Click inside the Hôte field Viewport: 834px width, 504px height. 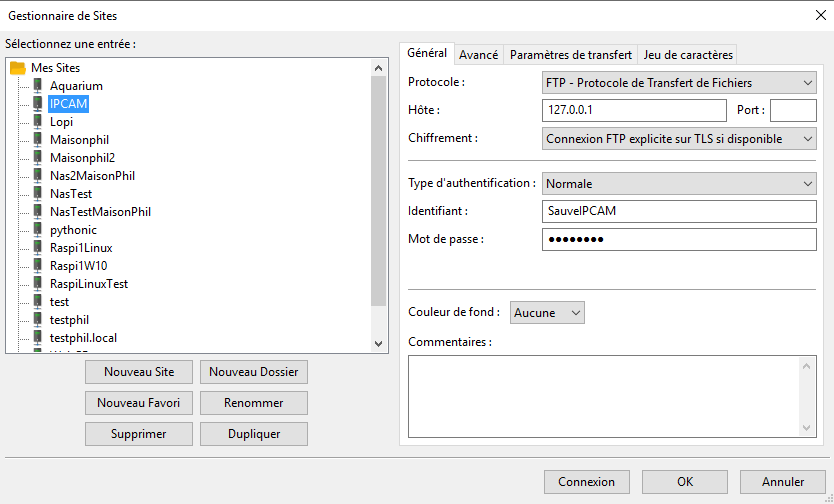(x=634, y=110)
